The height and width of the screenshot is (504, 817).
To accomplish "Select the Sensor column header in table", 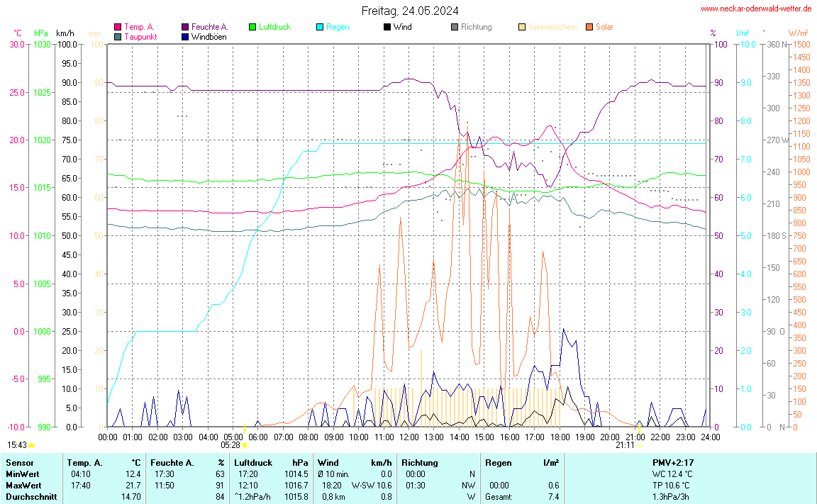I will 19,463.
